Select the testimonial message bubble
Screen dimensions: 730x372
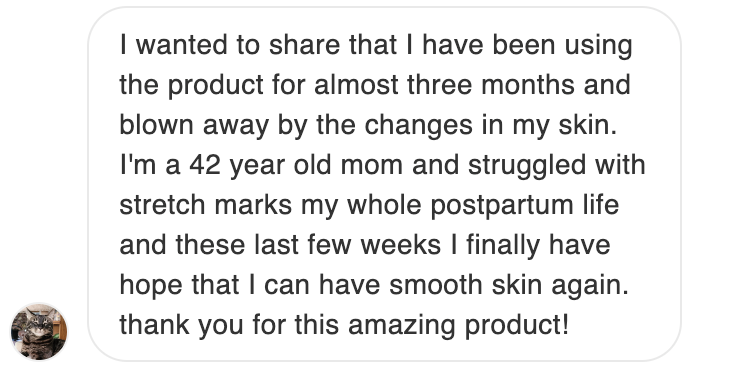tap(385, 184)
